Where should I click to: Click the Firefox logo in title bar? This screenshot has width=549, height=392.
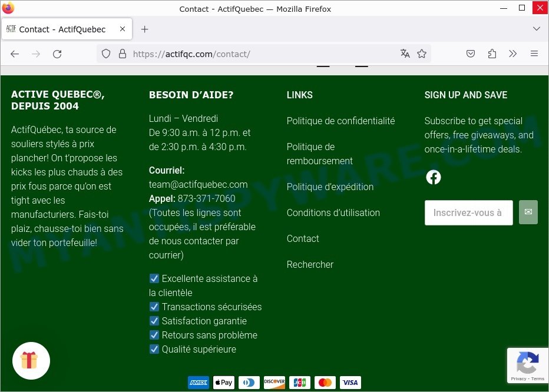tap(8, 8)
